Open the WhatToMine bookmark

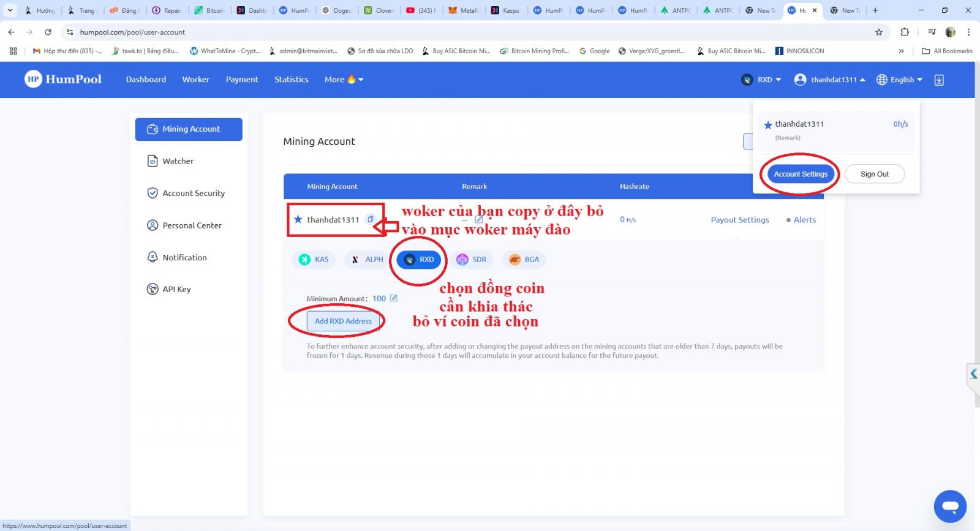pyautogui.click(x=225, y=51)
